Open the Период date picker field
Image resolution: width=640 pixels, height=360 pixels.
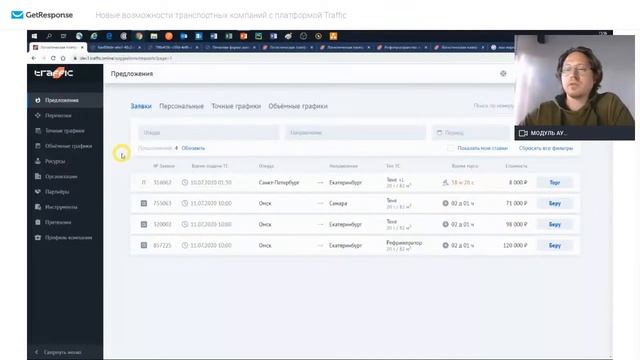471,133
